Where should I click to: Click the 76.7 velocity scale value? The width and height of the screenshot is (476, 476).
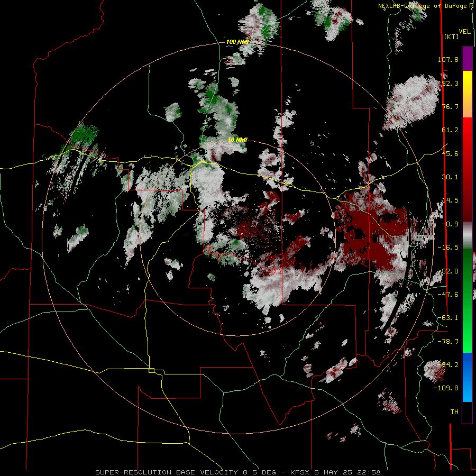[450, 106]
